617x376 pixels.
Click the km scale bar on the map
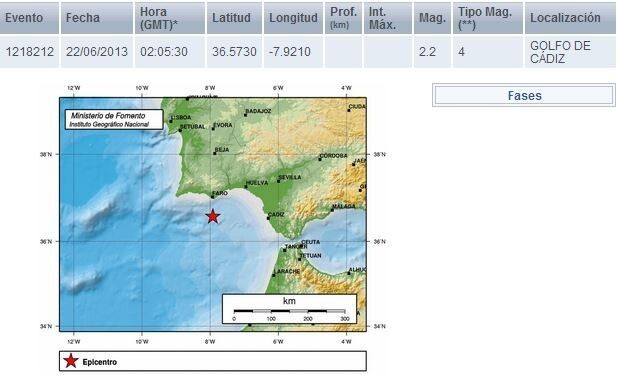click(x=289, y=309)
